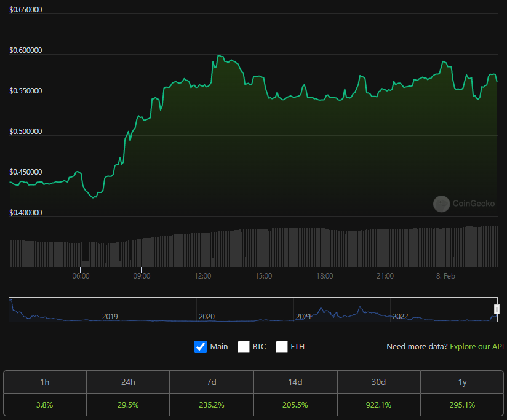Open the Explore our API link

(477, 347)
